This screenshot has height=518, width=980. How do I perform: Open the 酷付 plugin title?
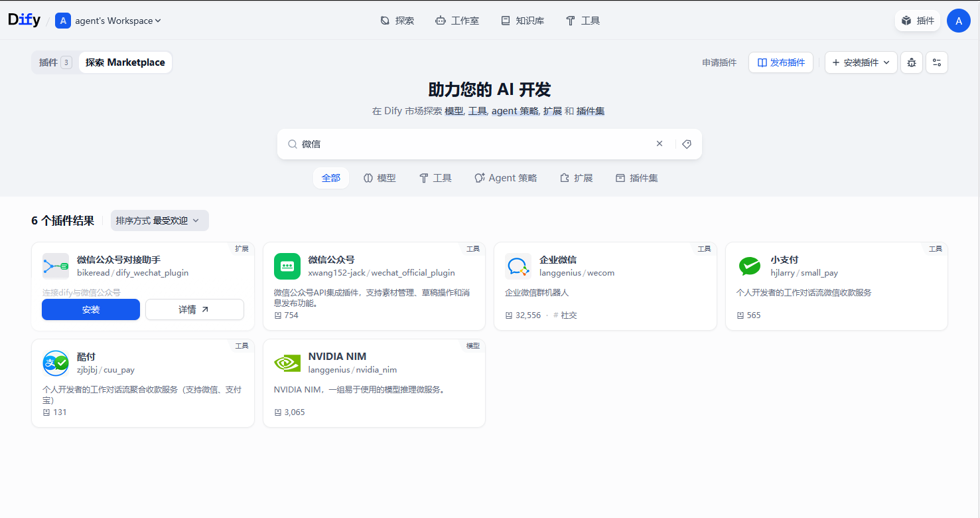(86, 357)
